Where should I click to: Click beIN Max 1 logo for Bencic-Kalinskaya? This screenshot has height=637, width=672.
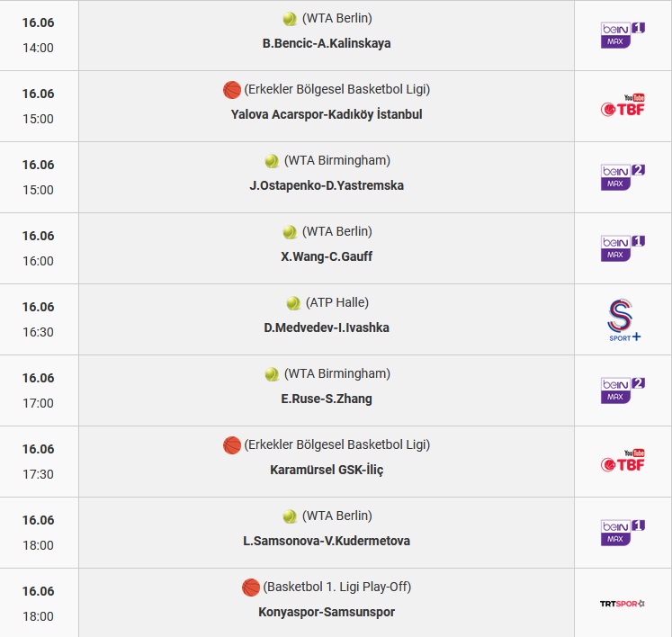pos(623,35)
